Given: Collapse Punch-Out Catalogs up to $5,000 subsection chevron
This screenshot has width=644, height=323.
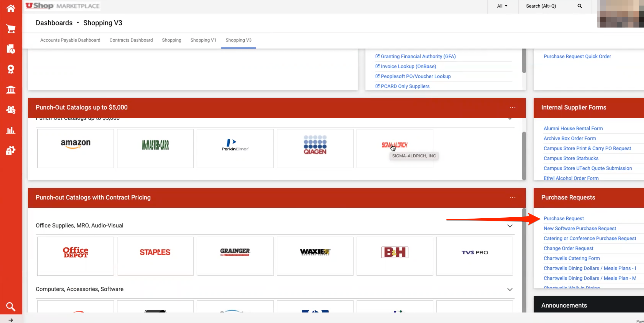Looking at the screenshot, I should click(x=510, y=119).
